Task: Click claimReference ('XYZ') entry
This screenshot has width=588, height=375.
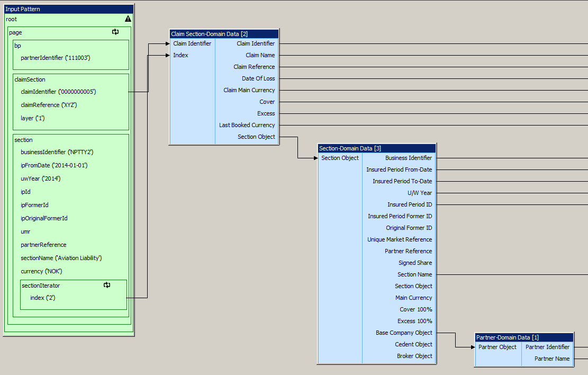Action: 49,105
